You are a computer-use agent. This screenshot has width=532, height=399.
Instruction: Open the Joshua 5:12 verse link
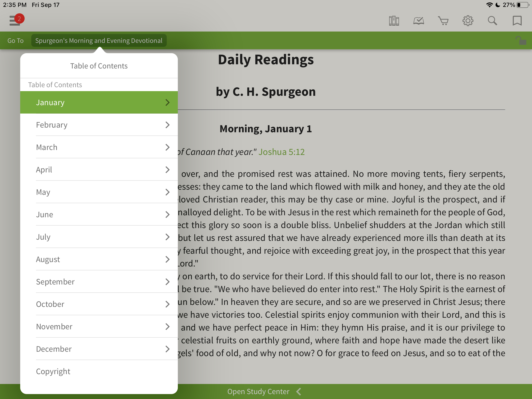(x=282, y=152)
